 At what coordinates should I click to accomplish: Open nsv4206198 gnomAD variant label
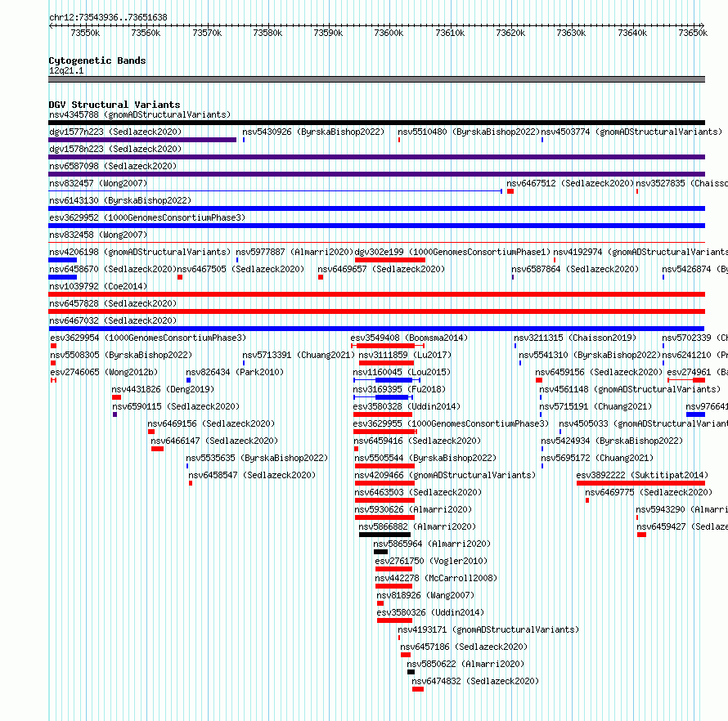140,252
